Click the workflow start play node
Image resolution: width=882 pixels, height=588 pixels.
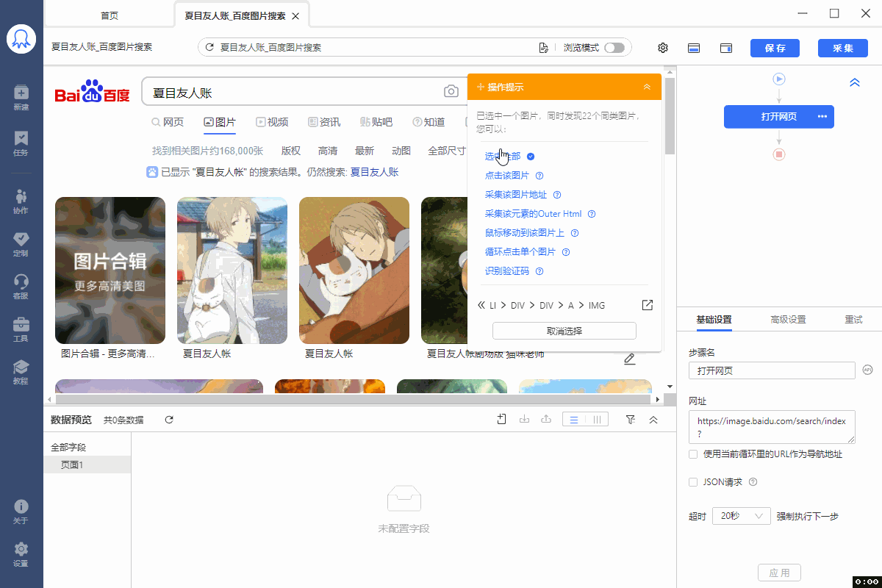pos(779,79)
